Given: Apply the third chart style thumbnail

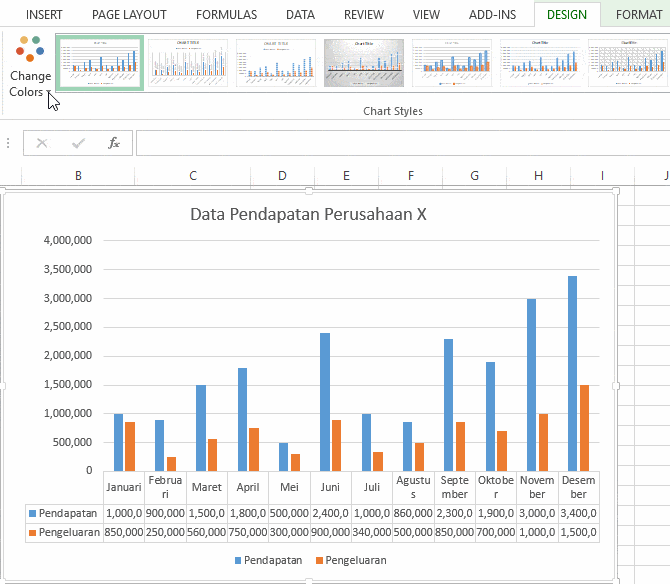Looking at the screenshot, I should pyautogui.click(x=276, y=63).
